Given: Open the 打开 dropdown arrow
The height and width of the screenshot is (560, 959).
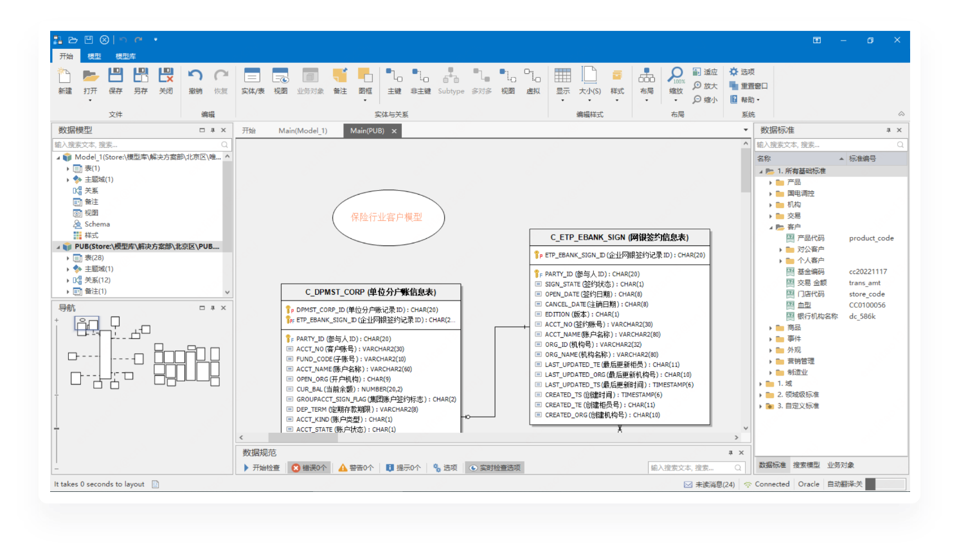Looking at the screenshot, I should (x=90, y=100).
